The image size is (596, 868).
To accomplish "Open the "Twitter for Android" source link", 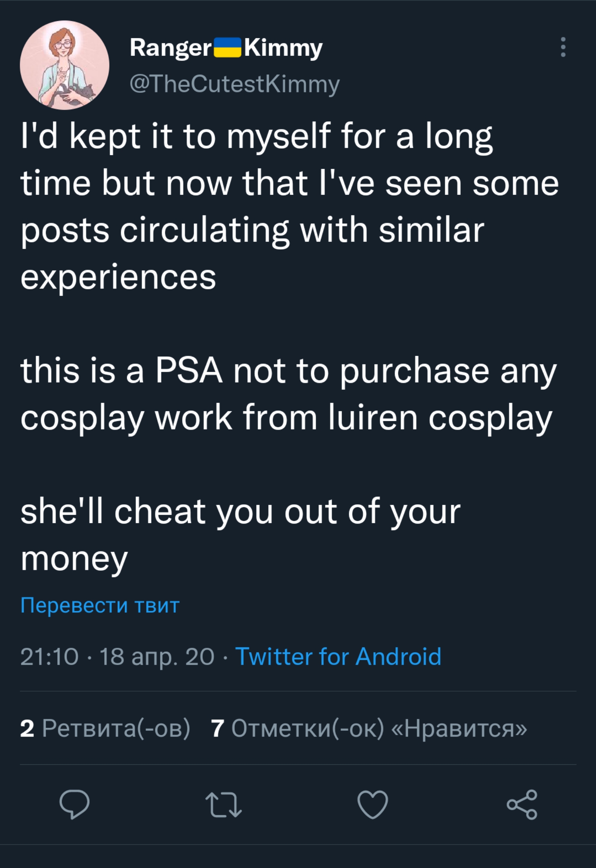I will (x=338, y=657).
